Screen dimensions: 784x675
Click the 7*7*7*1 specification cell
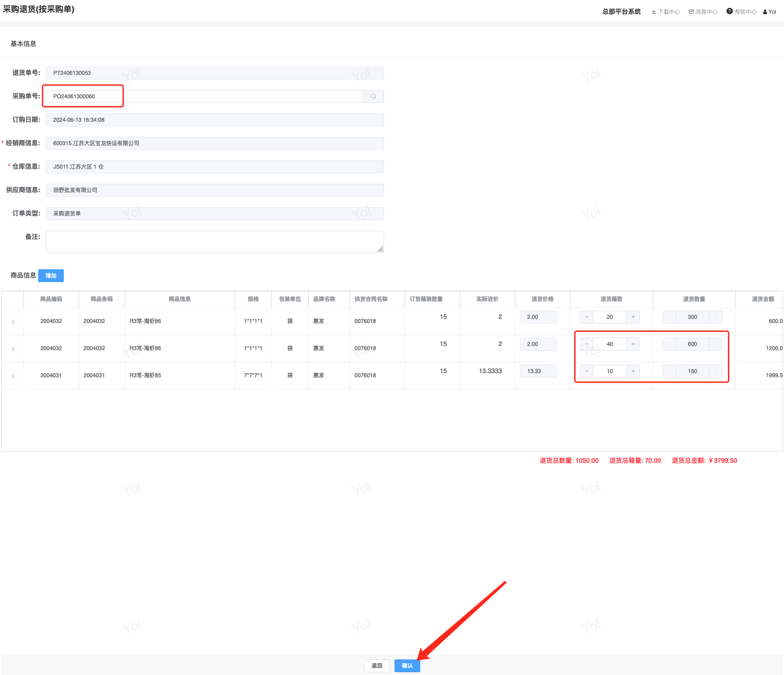coord(253,375)
